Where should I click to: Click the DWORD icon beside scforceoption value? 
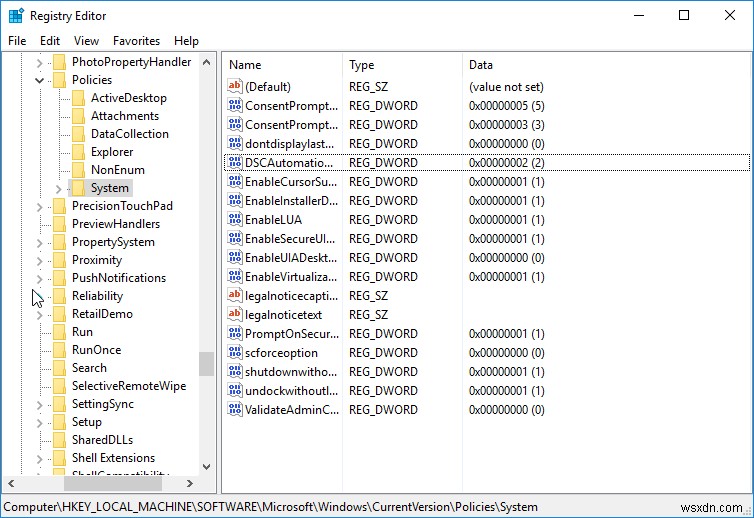pyautogui.click(x=235, y=352)
